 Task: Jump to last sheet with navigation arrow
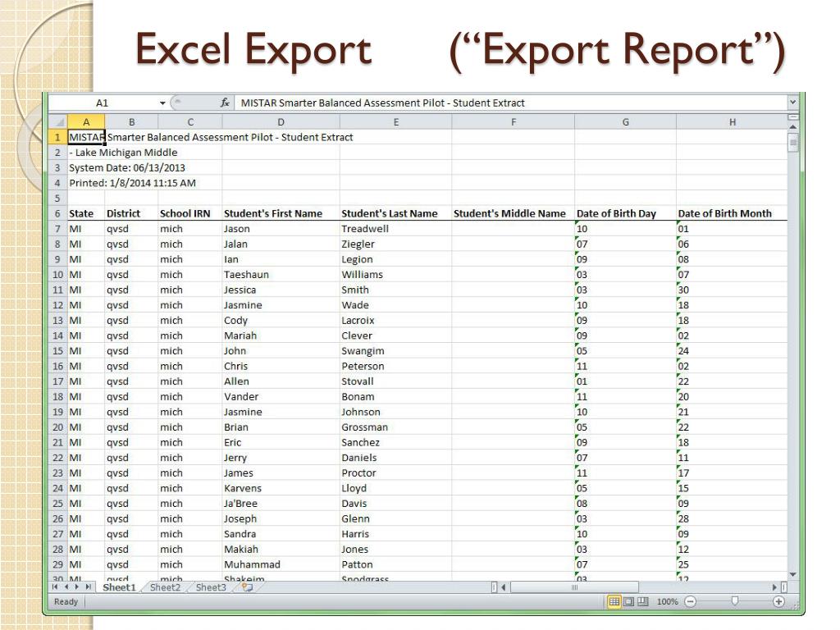[x=88, y=587]
